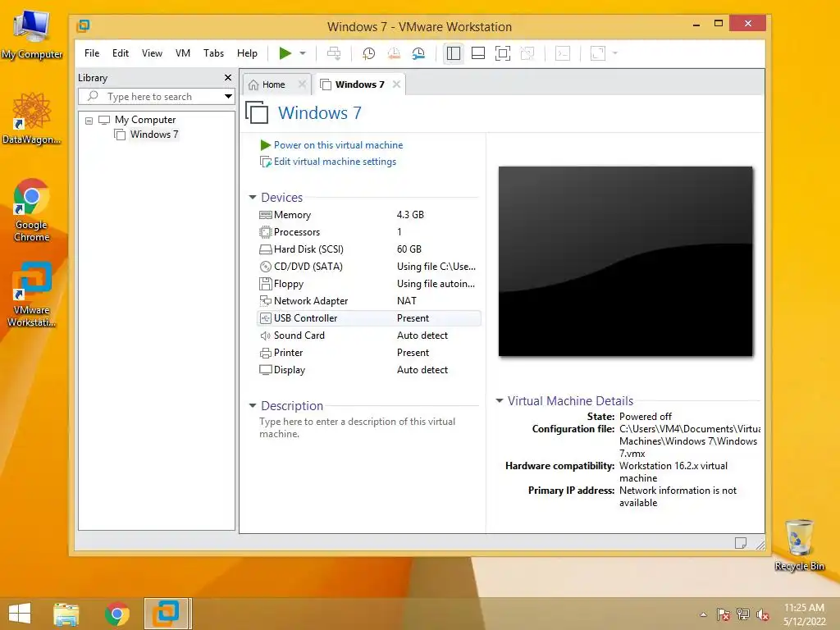
Task: Close the Windows 7 tab
Action: [396, 84]
